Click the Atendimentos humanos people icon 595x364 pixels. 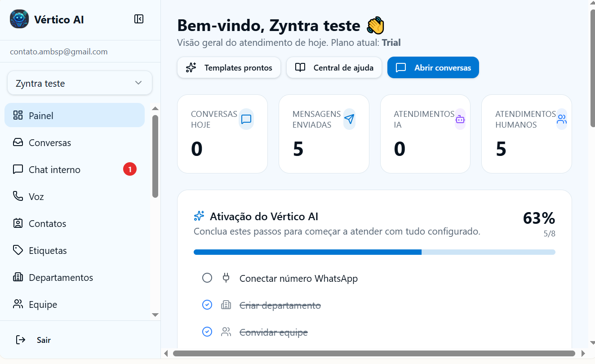562,119
